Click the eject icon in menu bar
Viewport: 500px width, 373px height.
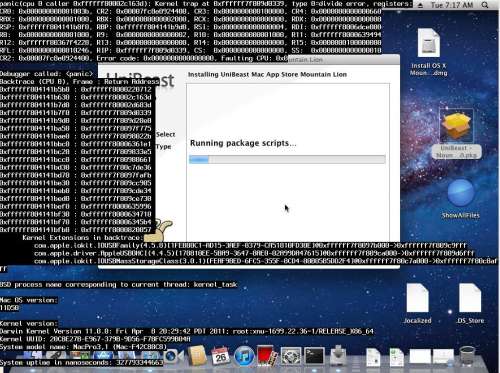(421, 5)
